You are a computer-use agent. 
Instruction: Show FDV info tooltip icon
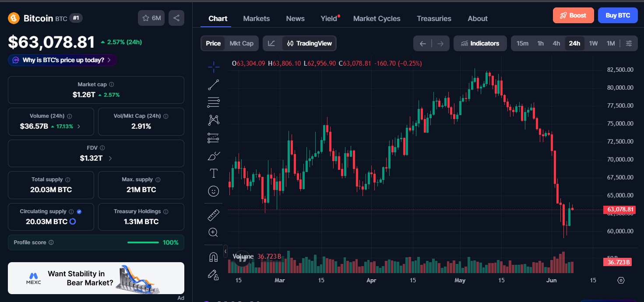102,148
